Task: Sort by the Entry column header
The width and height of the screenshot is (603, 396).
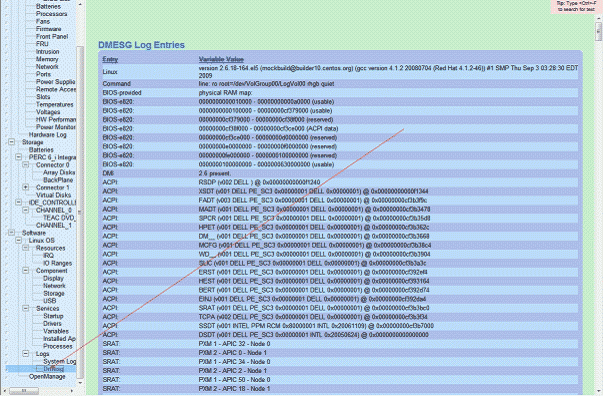Action: tap(110, 60)
